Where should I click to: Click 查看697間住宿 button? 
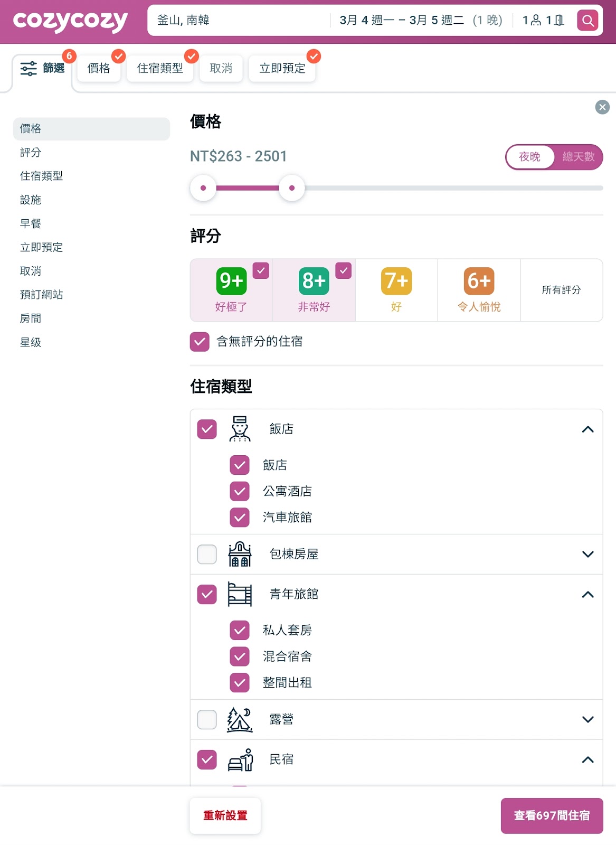pyautogui.click(x=552, y=815)
